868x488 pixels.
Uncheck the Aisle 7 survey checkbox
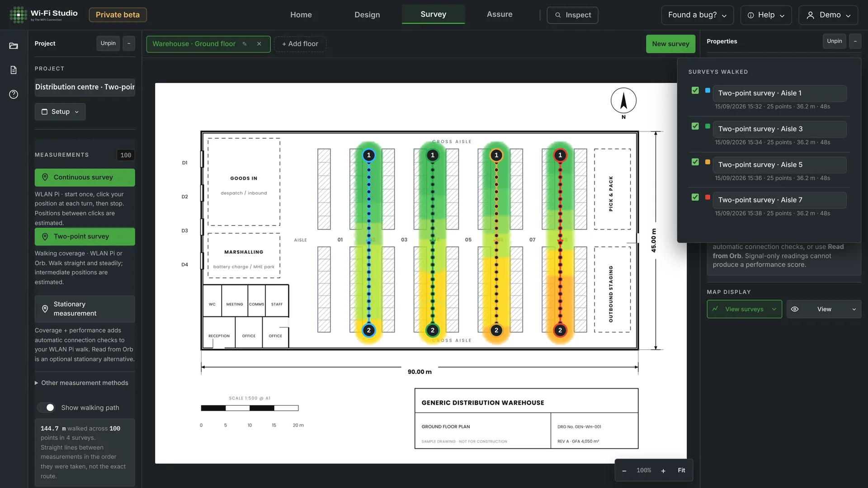pyautogui.click(x=695, y=197)
